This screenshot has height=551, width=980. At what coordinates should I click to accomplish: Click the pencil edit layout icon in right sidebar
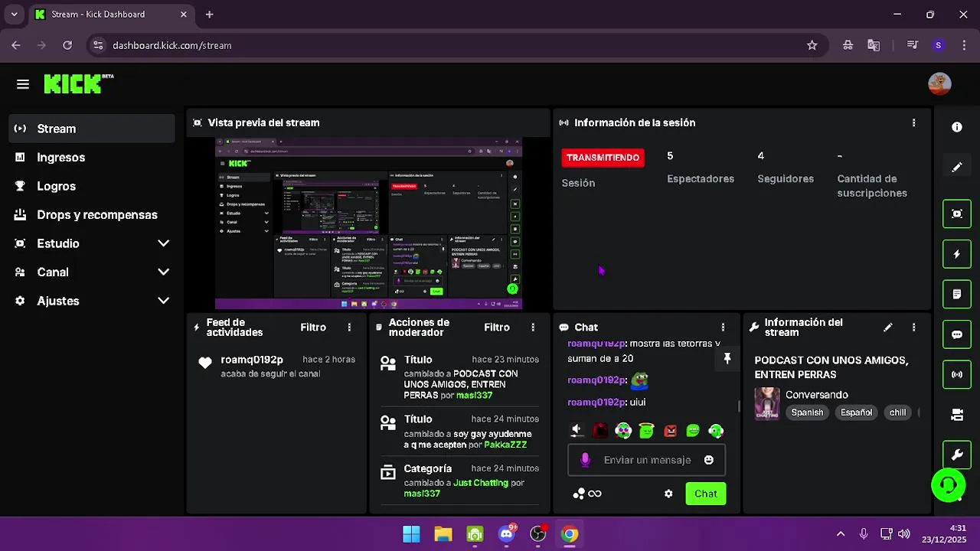(x=957, y=167)
